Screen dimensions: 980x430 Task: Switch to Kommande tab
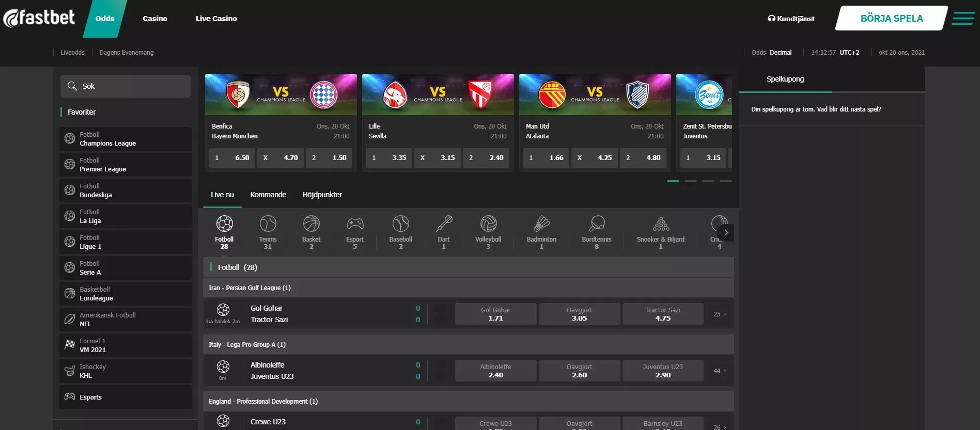[x=268, y=195]
